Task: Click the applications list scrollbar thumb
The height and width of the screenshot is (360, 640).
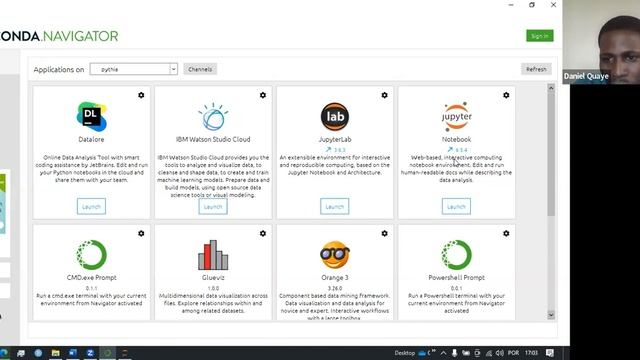Action: tap(551, 154)
